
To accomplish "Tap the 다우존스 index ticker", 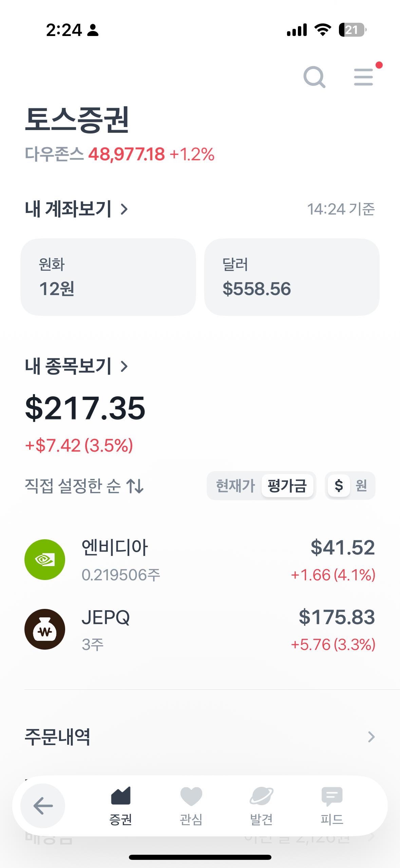I will [119, 154].
